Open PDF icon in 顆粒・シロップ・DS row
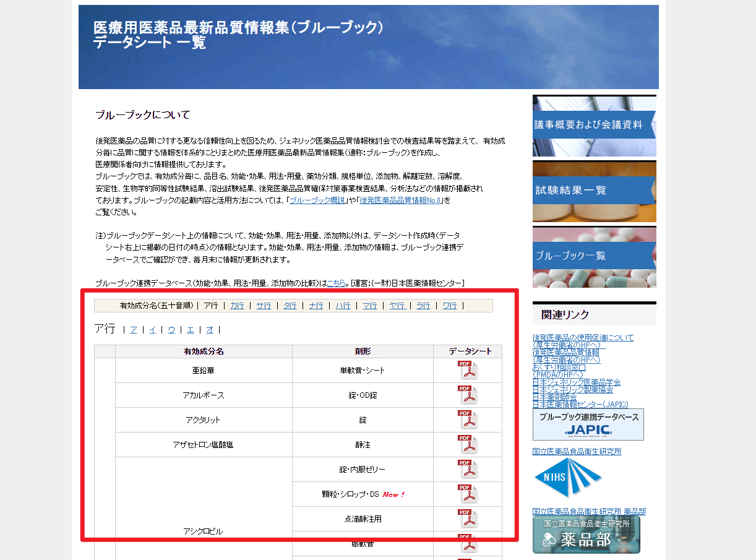 coord(468,494)
